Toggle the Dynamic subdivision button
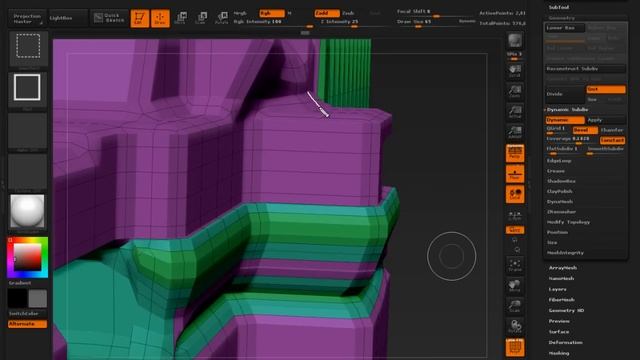This screenshot has height=360, width=640. 565,120
